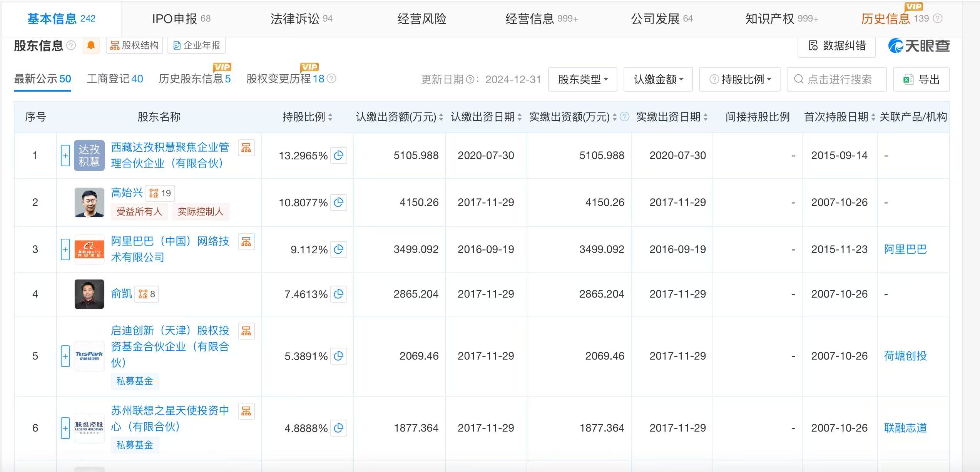
Task: Open the 股东类型 dropdown filter
Action: [x=582, y=79]
